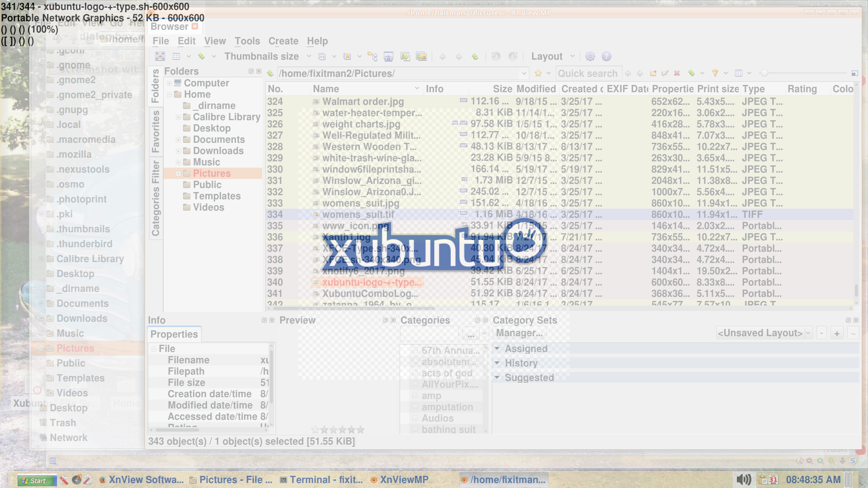
Task: Click the filter funnel icon
Action: [715, 73]
